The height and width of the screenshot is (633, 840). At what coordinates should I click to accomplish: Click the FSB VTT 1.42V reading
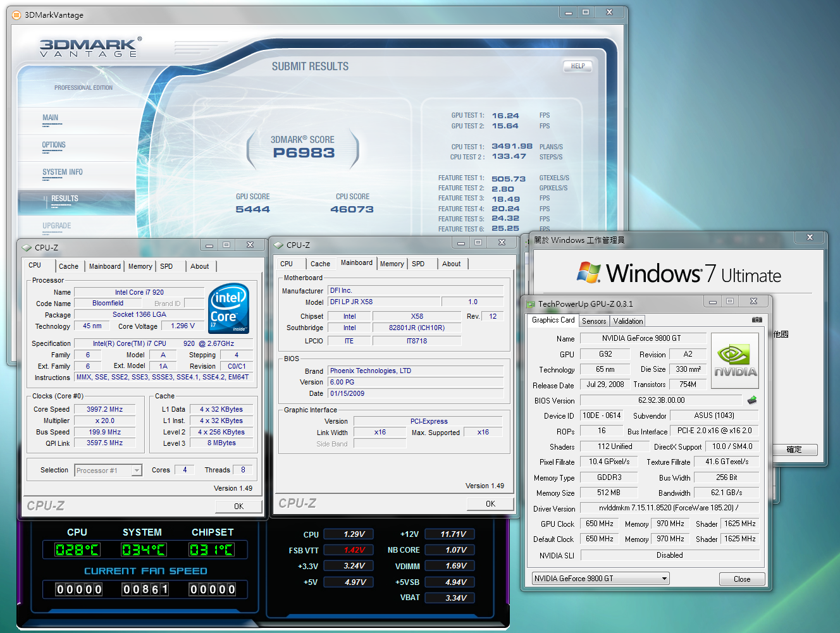(349, 550)
